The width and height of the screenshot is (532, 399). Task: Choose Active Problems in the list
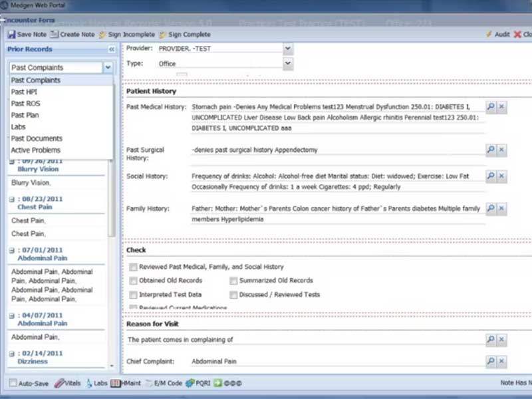coord(37,150)
